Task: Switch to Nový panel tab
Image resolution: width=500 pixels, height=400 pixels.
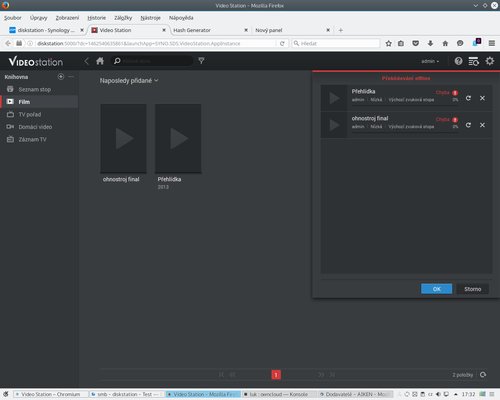Action: coord(293,30)
